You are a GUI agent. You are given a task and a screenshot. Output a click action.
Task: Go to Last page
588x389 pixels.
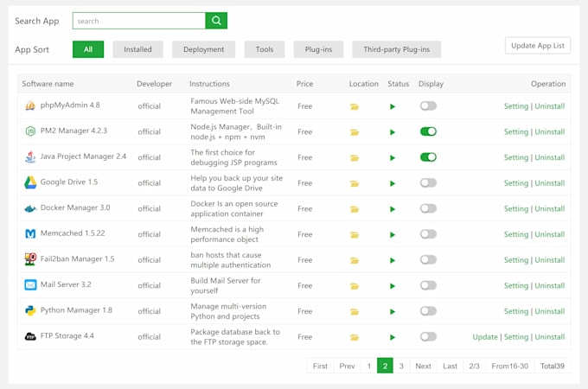450,366
